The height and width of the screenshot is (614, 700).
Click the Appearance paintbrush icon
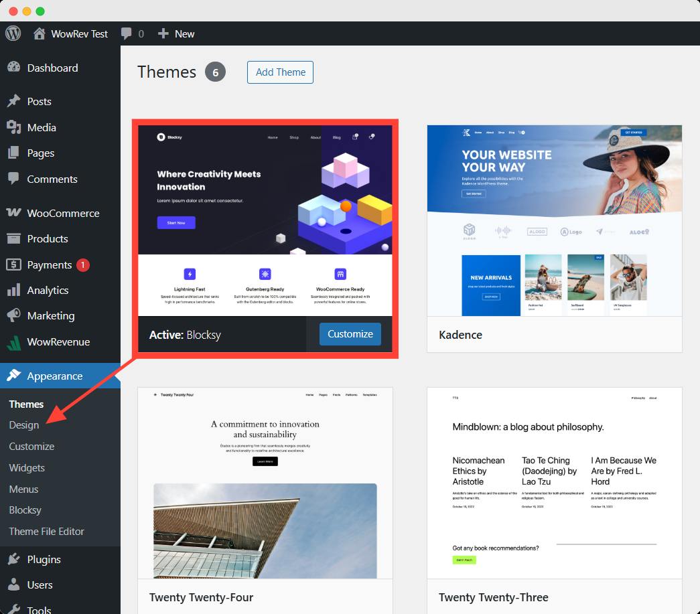14,375
